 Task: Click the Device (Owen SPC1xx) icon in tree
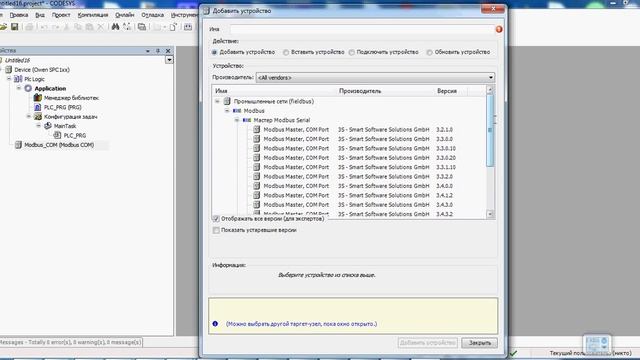click(8, 69)
